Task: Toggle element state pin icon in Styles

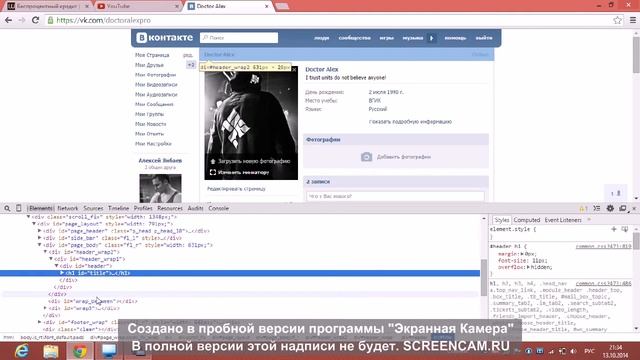Action: pyautogui.click(x=624, y=229)
